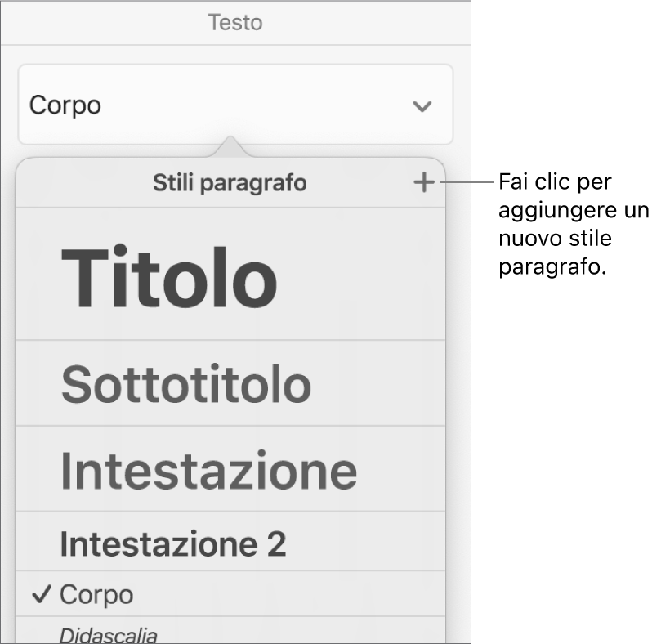The width and height of the screenshot is (661, 644).
Task: Click empty row area right of Intestazione 2
Action: 368,543
